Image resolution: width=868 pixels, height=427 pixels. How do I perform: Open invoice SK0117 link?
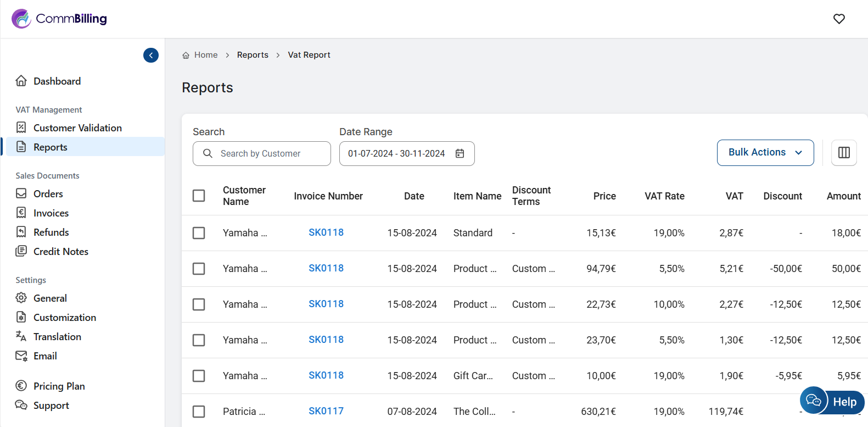[x=326, y=411]
